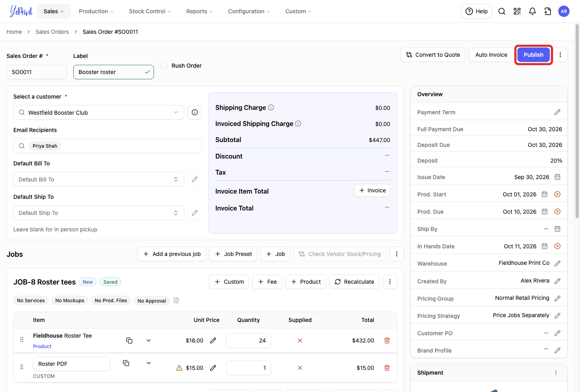The width and height of the screenshot is (580, 392).
Task: Edit Default Bill To with pencil icon
Action: click(x=195, y=179)
